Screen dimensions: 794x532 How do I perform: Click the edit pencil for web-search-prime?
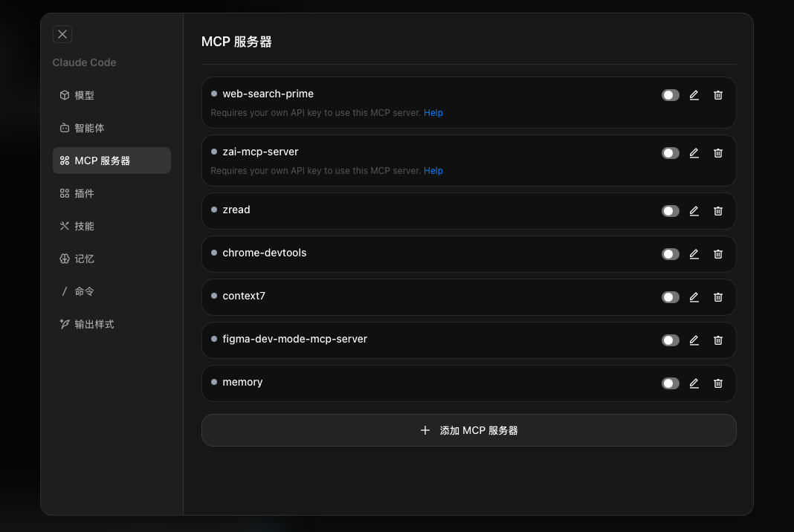(x=694, y=95)
